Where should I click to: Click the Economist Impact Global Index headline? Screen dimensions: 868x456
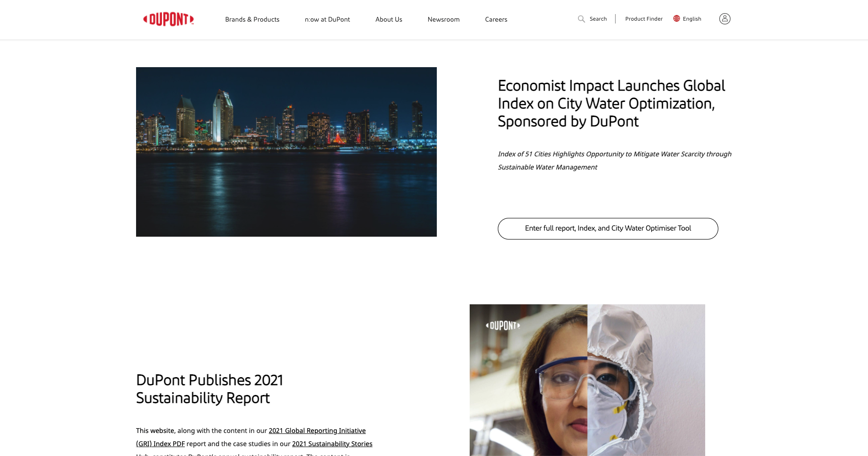[x=611, y=103]
